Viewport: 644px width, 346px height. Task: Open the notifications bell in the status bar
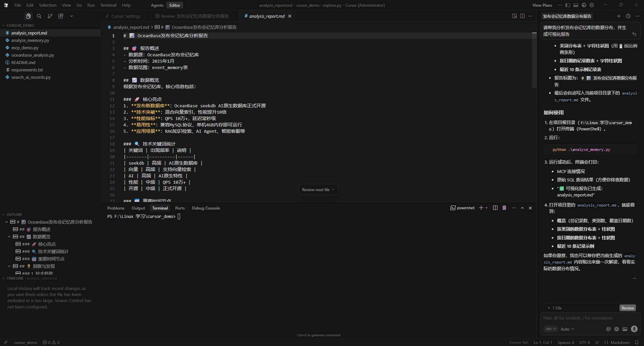tap(637, 342)
